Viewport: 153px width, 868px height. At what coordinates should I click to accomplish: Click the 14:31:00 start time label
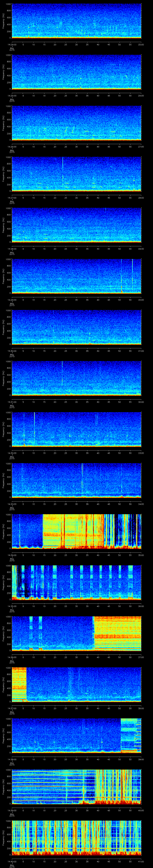(12, 402)
